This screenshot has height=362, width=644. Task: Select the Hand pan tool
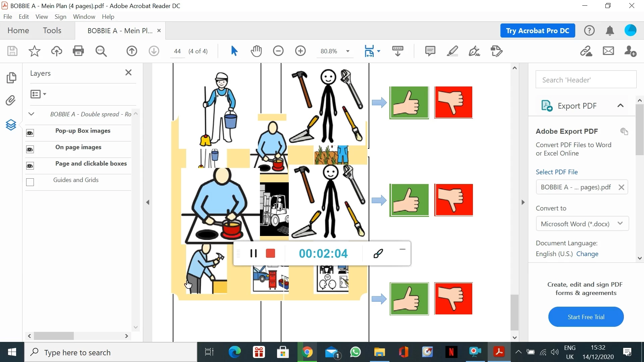tap(256, 51)
